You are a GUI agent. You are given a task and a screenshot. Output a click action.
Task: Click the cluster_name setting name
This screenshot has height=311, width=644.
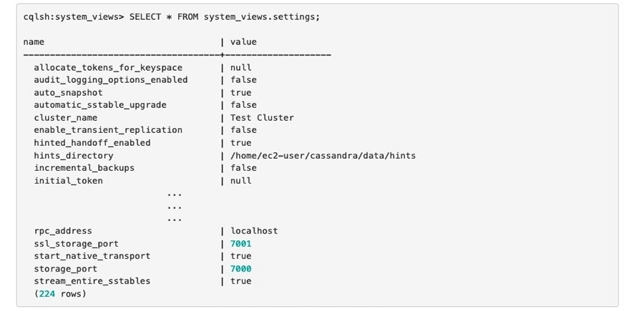point(65,118)
